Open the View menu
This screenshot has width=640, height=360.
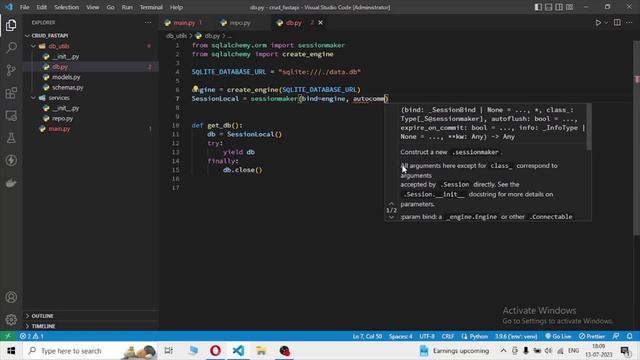click(x=93, y=7)
